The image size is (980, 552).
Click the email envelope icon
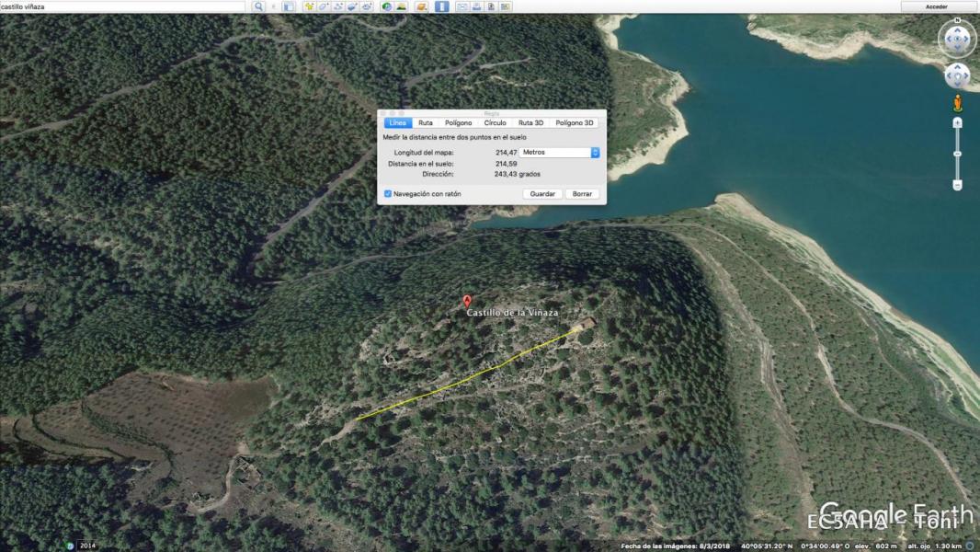pyautogui.click(x=462, y=6)
